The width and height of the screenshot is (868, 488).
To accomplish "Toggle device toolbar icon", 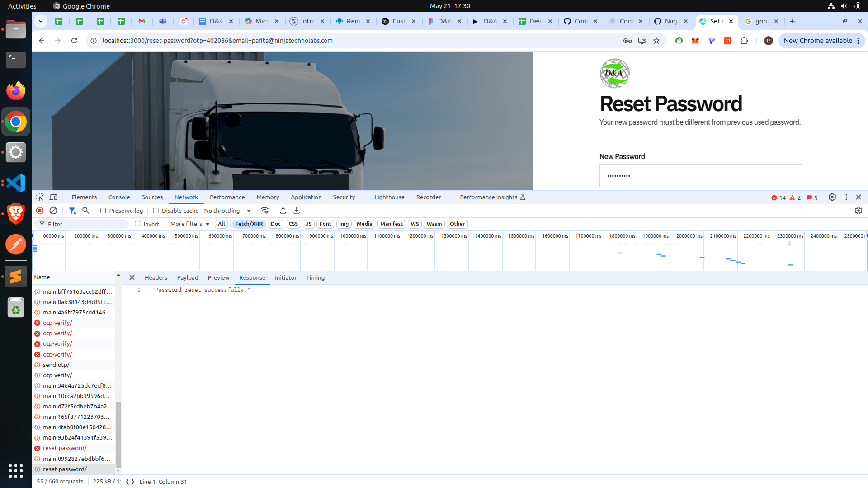I will 53,197.
